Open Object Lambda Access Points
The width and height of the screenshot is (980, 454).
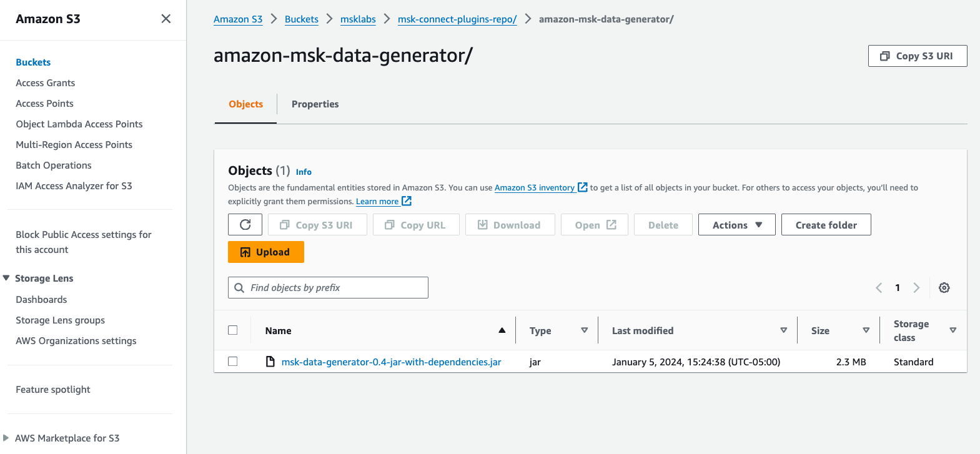click(79, 124)
